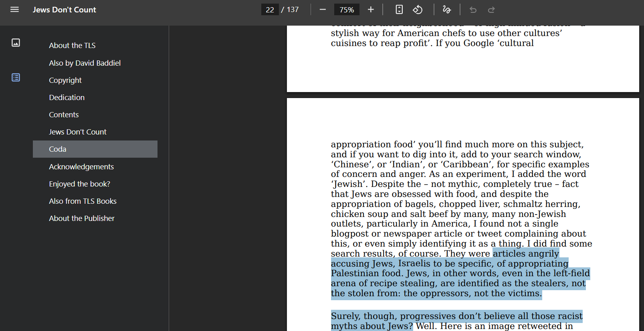This screenshot has width=644, height=331.
Task: Show page thumbnails view in sidebar
Action: (x=16, y=42)
